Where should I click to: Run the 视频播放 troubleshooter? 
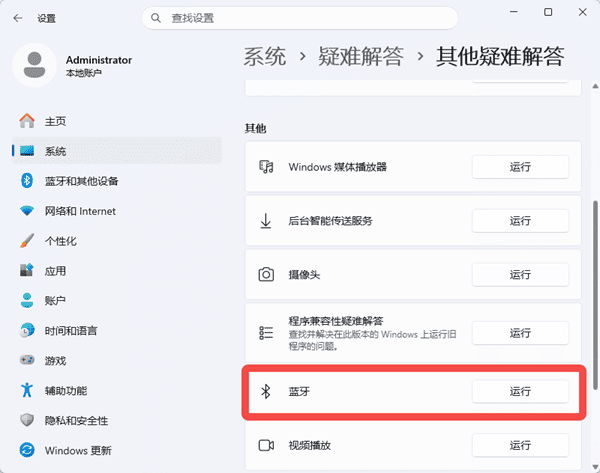coord(520,445)
